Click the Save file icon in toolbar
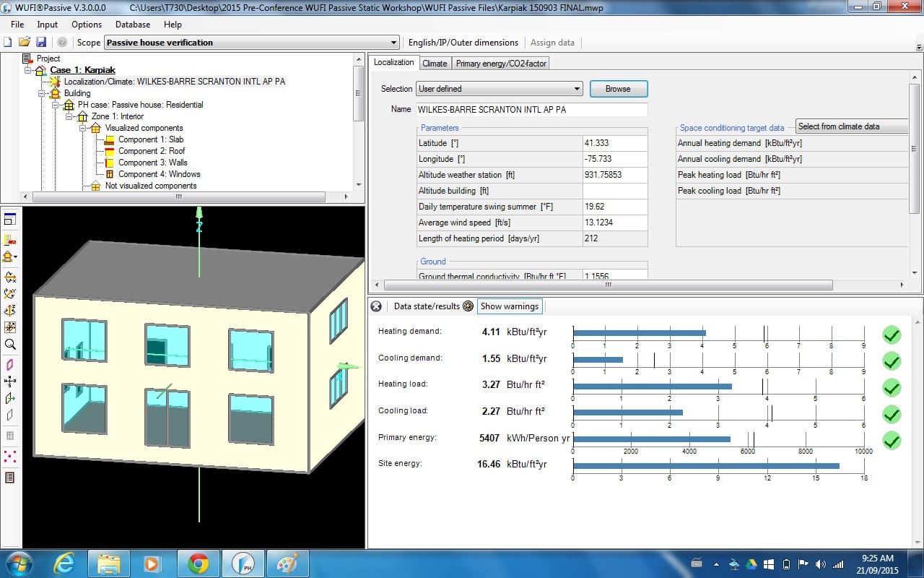The image size is (924, 578). tap(40, 43)
